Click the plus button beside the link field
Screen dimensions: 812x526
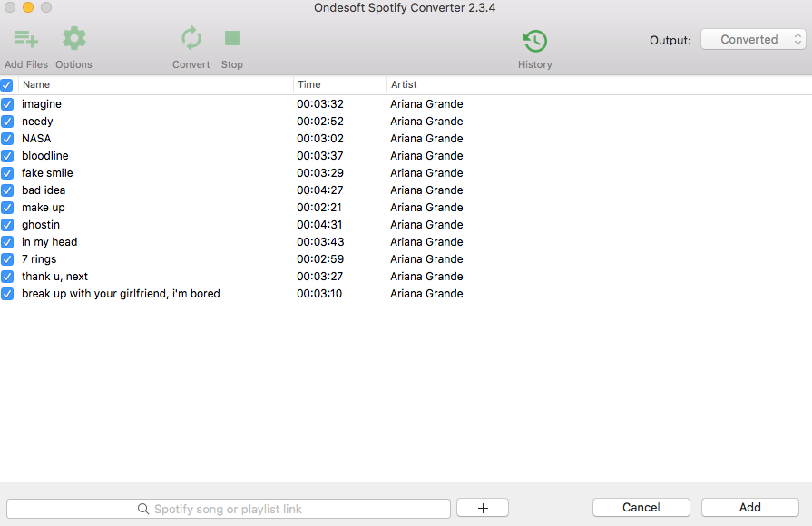click(483, 508)
